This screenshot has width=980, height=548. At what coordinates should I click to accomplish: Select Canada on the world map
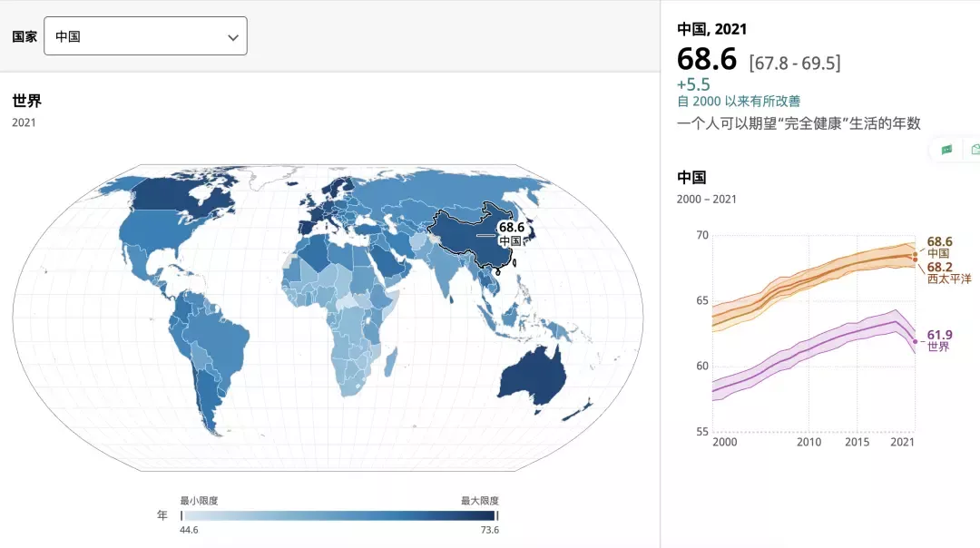(181, 198)
